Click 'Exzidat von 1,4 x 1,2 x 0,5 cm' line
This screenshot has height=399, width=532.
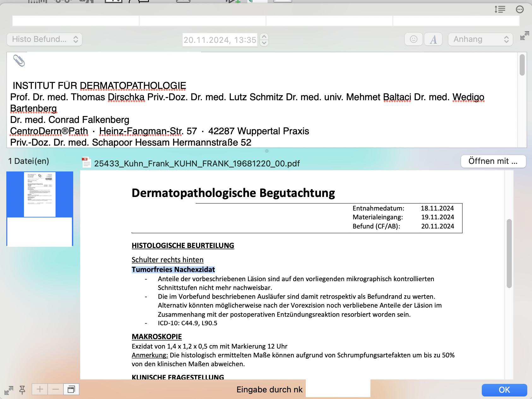(210, 346)
